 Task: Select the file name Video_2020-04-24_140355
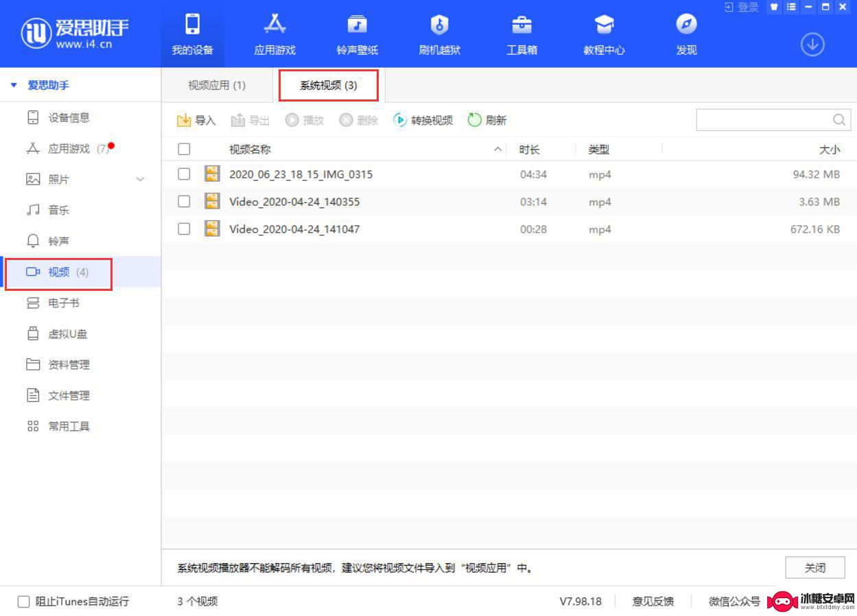[x=294, y=202]
